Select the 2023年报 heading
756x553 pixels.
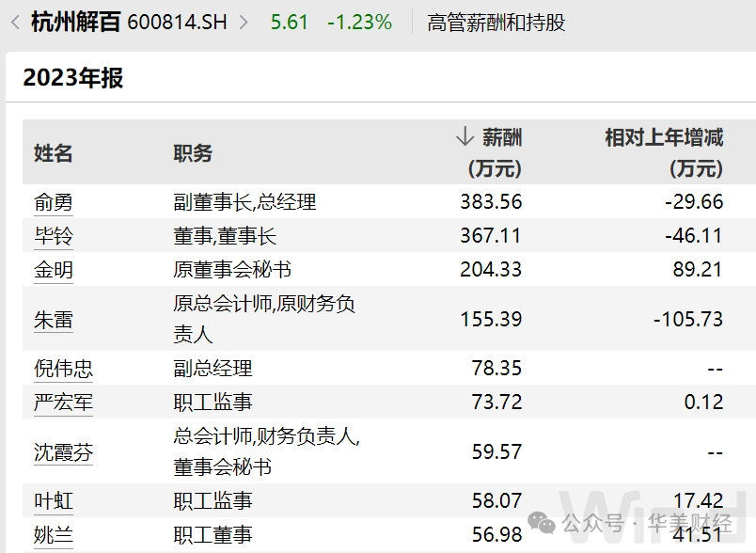(x=73, y=78)
